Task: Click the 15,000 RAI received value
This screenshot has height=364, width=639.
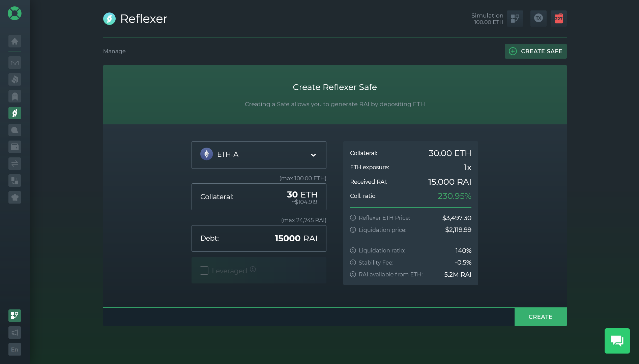Action: pyautogui.click(x=450, y=182)
